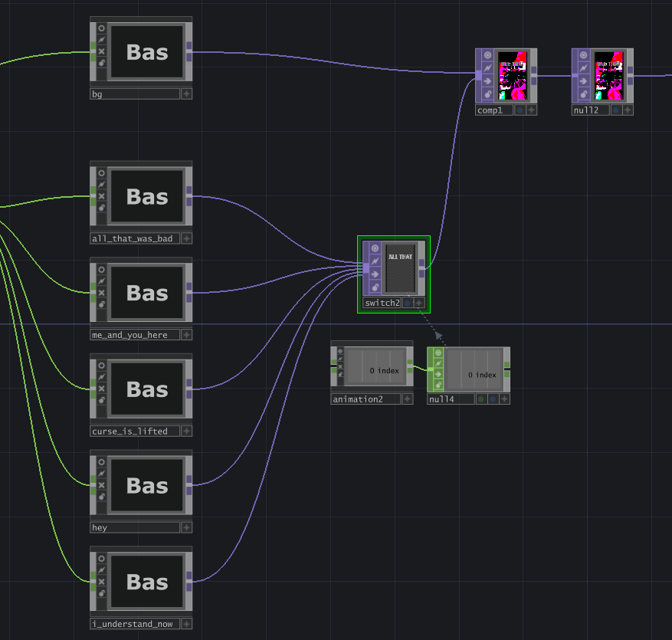The height and width of the screenshot is (640, 672).
Task: Toggle blue display flag on switch2
Action: point(408,303)
